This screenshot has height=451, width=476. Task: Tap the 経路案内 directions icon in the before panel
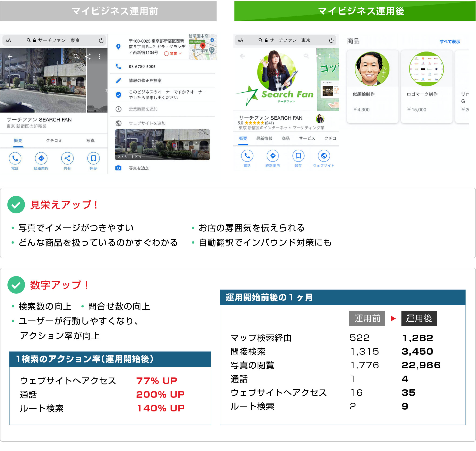click(x=41, y=158)
